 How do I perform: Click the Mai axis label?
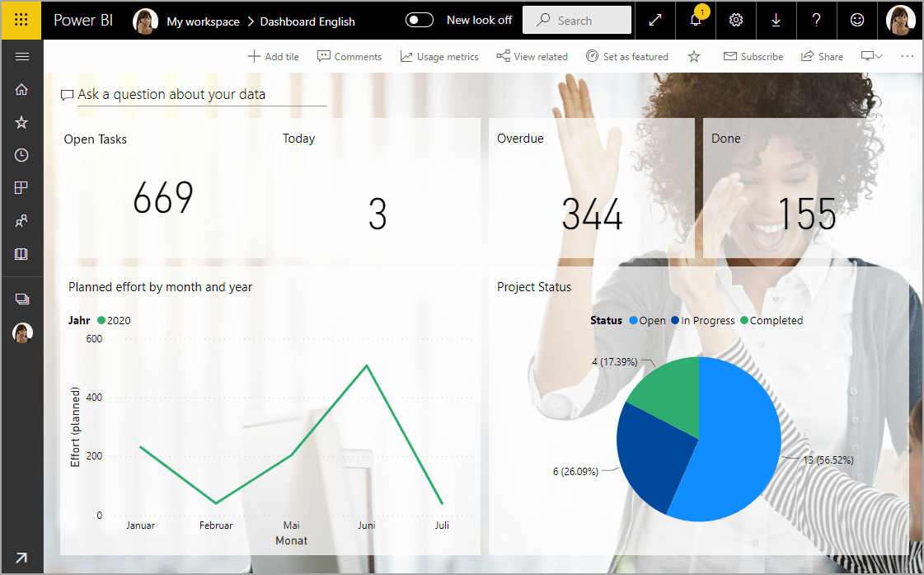291,526
